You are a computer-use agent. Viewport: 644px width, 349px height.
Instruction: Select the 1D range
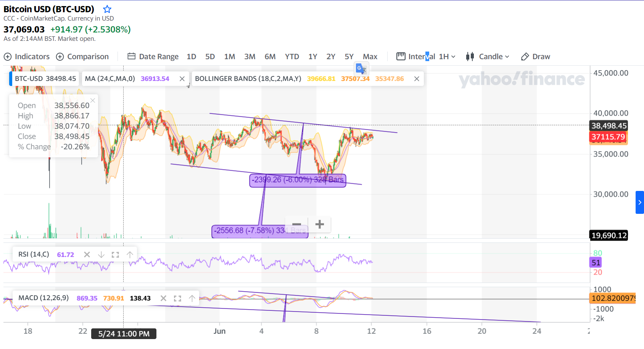(x=192, y=57)
